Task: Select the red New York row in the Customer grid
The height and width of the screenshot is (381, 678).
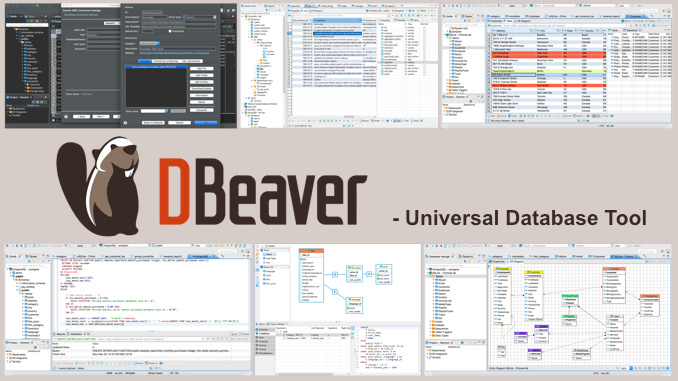Action: pyautogui.click(x=549, y=53)
